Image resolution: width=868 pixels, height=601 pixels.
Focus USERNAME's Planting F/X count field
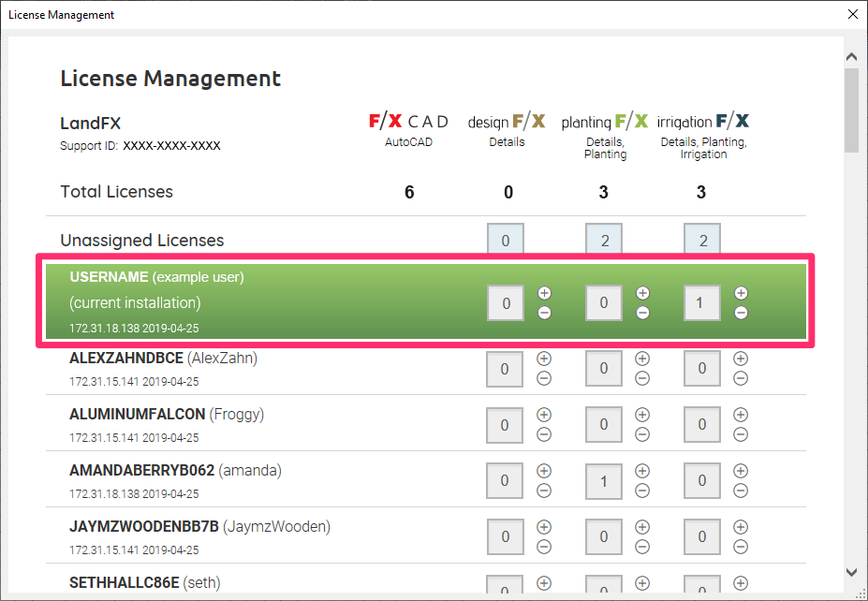coord(604,302)
